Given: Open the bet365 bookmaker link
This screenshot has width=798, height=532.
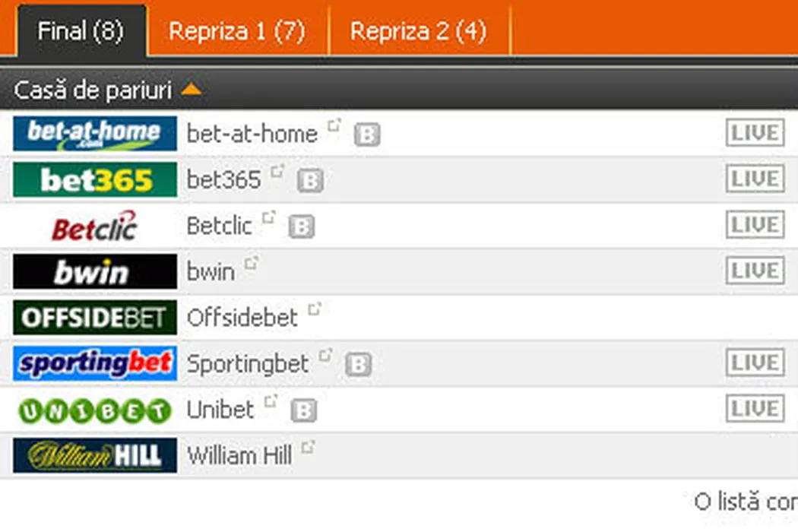Looking at the screenshot, I should click(223, 180).
